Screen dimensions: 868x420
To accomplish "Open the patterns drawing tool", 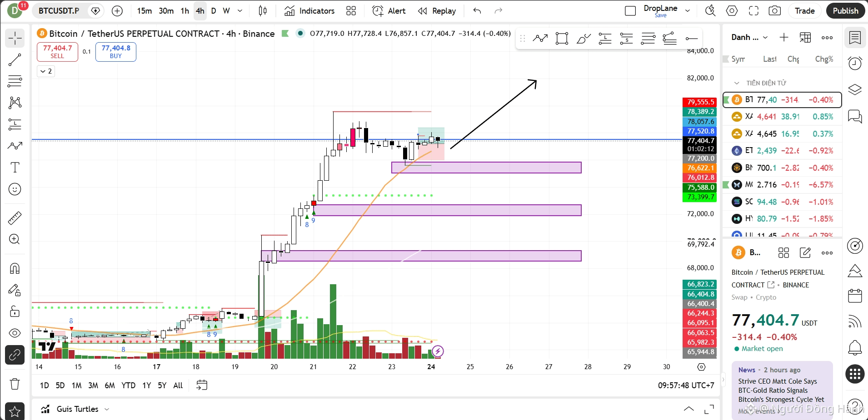I will (15, 103).
